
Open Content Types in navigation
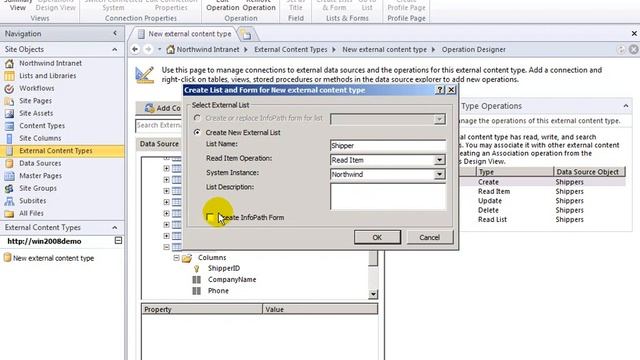(x=42, y=126)
